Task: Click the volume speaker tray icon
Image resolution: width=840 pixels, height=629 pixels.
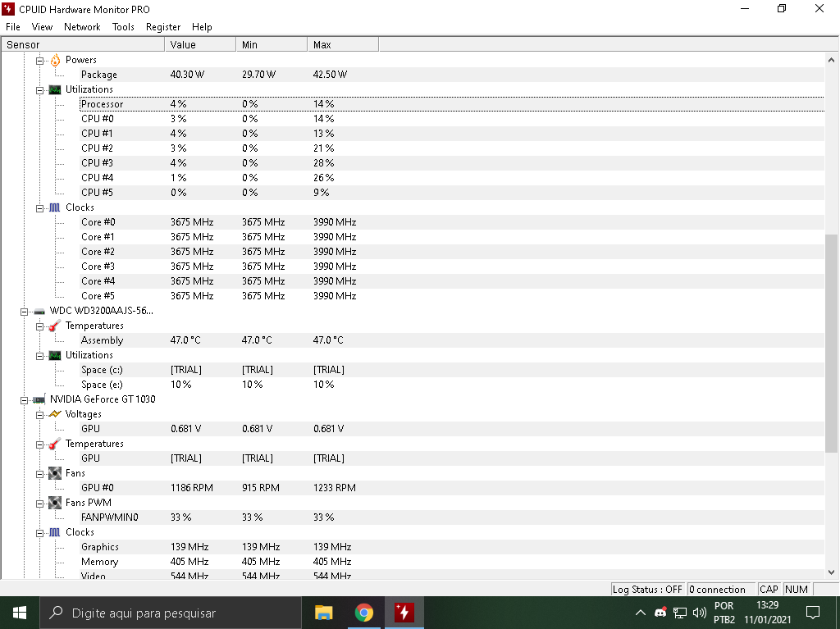Action: pos(699,613)
